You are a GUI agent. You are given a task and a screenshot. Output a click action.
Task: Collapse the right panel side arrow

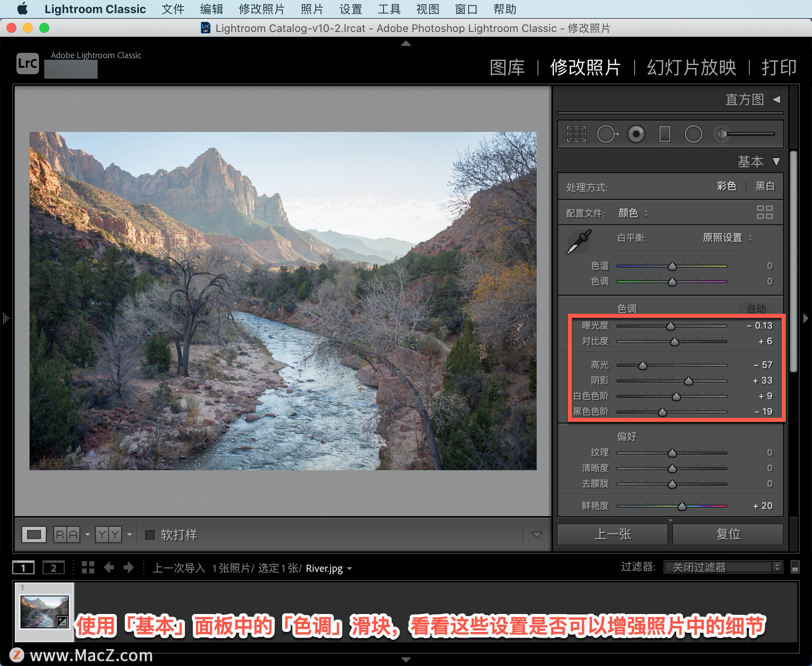click(x=806, y=318)
